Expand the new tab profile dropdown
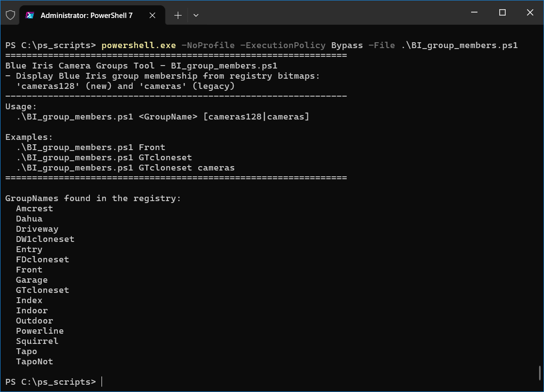Image resolution: width=544 pixels, height=392 pixels. 196,15
